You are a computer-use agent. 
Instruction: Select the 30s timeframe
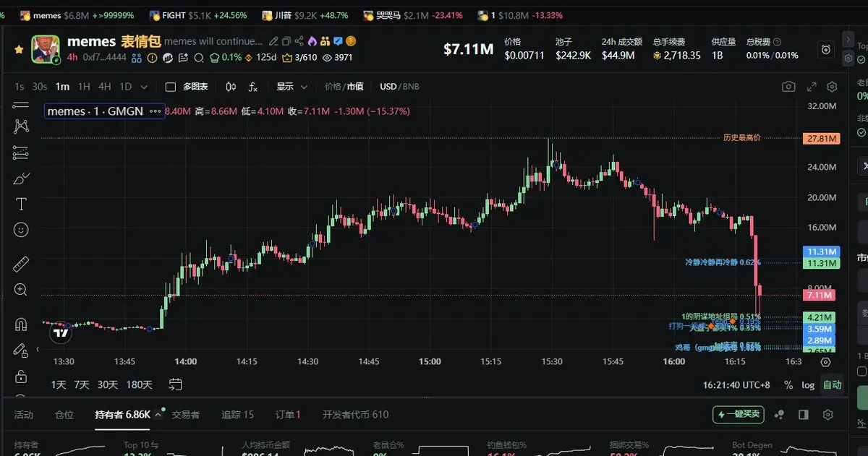[40, 87]
